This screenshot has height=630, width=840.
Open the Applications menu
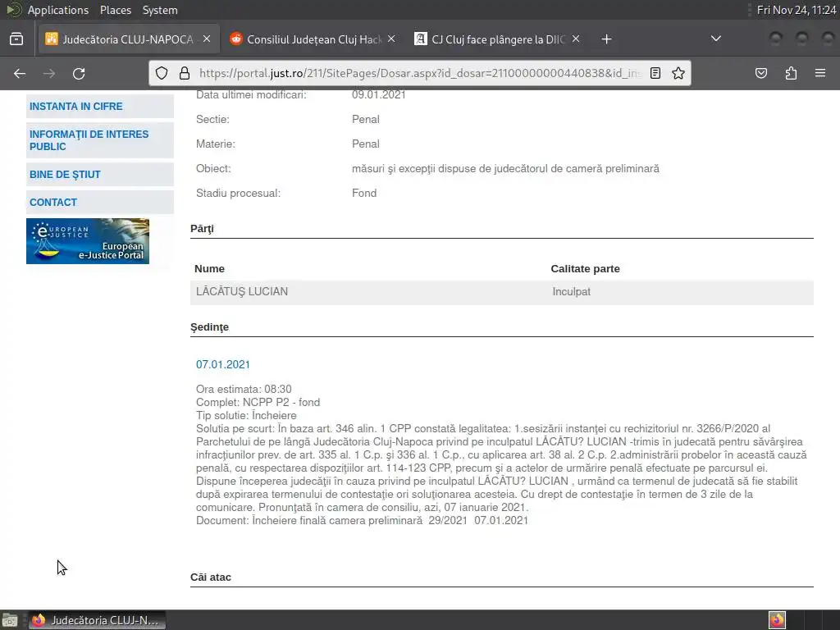pos(58,10)
